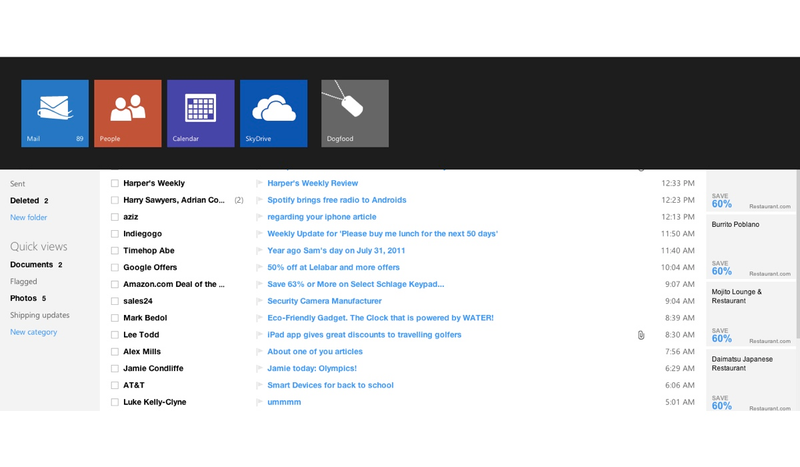Check the Luke Kelly-Clyne email checkbox
Viewport: 800px width, 467px height.
[115, 402]
